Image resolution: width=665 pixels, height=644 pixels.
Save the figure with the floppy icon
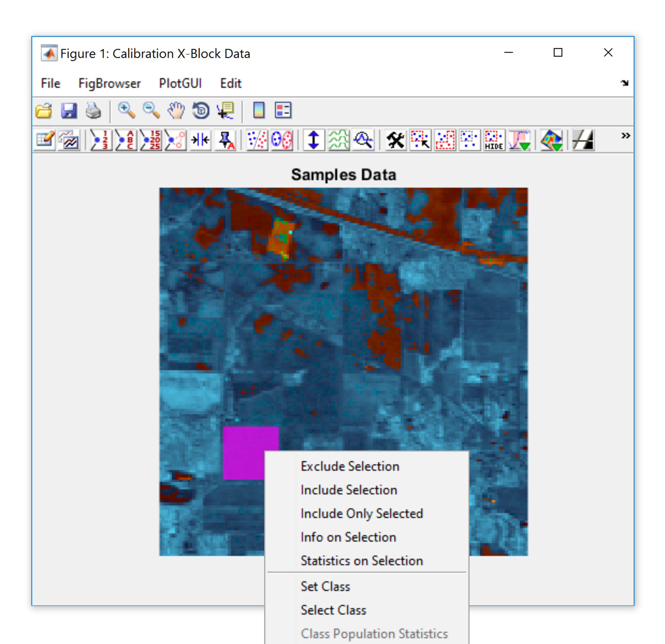pos(69,111)
